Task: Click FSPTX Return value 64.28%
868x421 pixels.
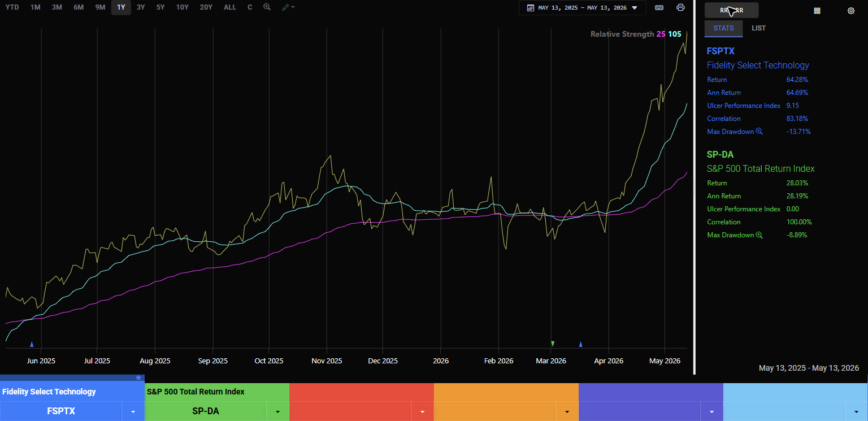Action: (797, 80)
